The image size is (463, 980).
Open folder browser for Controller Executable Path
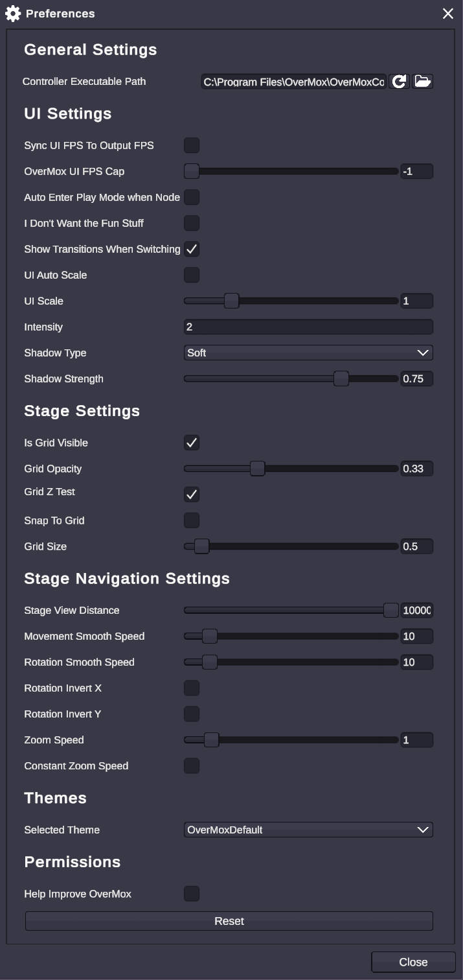422,81
